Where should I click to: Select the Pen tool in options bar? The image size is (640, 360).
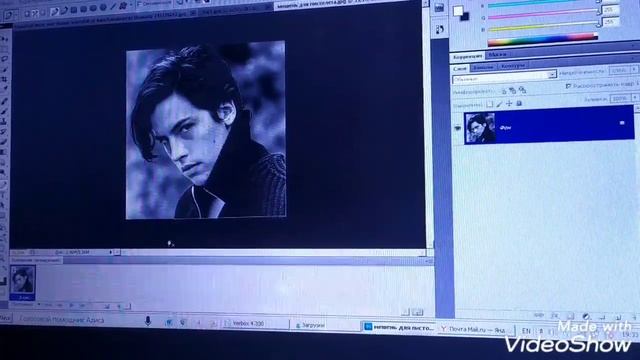tap(55, 11)
